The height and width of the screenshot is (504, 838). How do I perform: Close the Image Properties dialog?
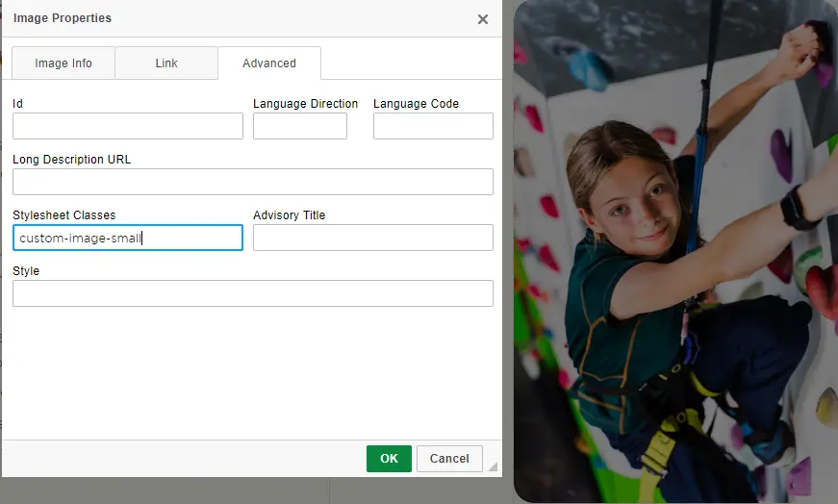point(483,19)
